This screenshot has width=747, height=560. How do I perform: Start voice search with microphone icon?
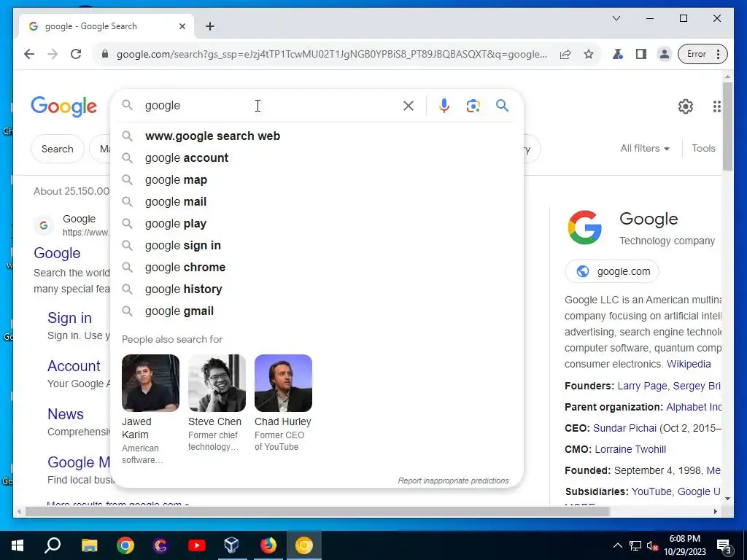[444, 106]
